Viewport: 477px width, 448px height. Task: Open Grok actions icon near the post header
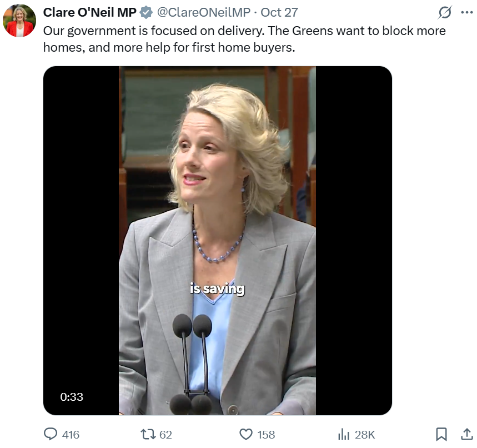click(444, 12)
